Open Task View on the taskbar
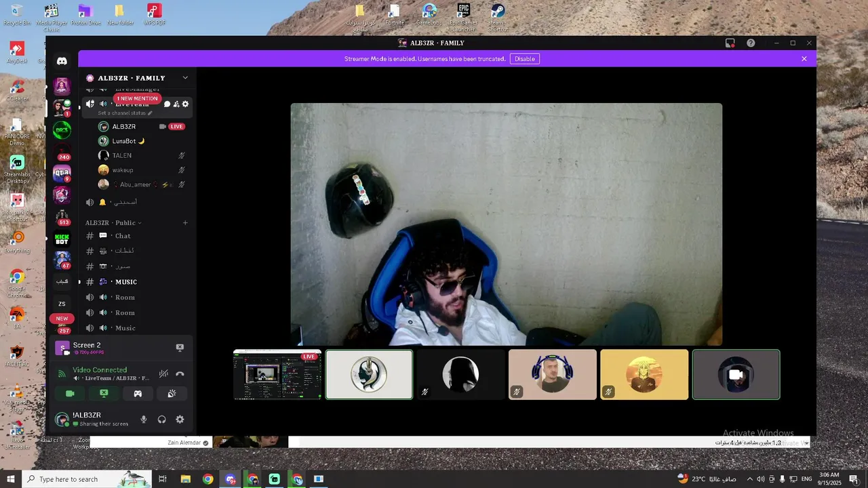Screen dimensions: 868x488 click(x=163, y=479)
